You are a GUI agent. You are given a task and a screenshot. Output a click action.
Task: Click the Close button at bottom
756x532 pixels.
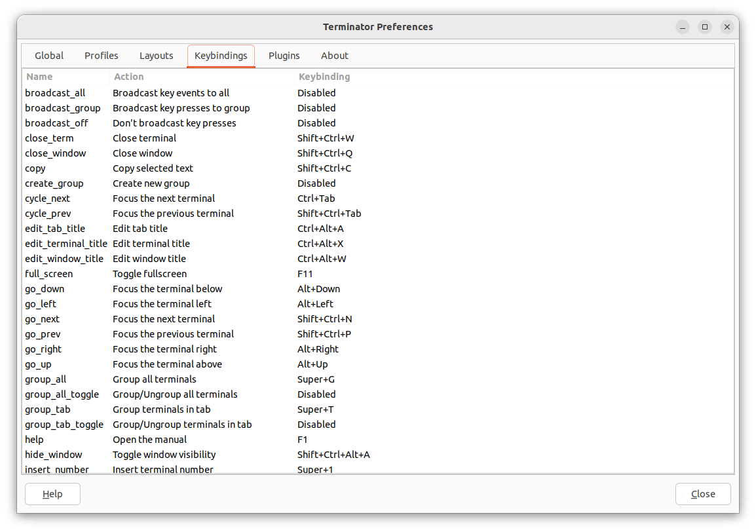tap(703, 494)
